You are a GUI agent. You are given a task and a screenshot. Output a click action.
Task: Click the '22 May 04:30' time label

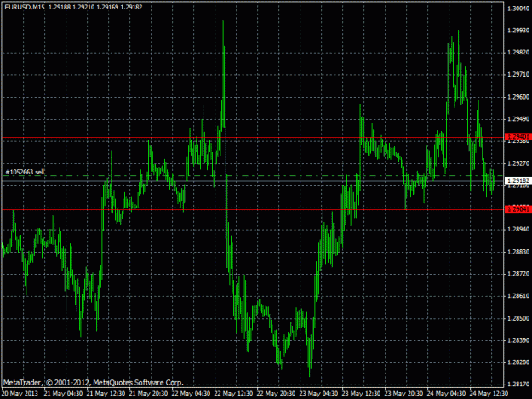(191, 394)
